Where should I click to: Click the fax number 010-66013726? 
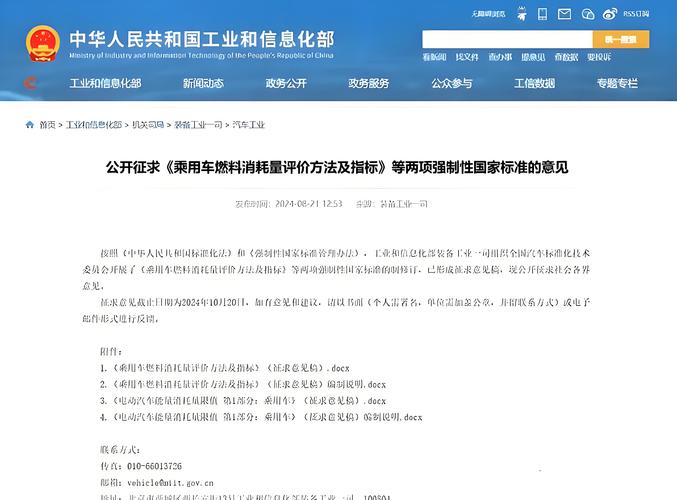tap(155, 466)
